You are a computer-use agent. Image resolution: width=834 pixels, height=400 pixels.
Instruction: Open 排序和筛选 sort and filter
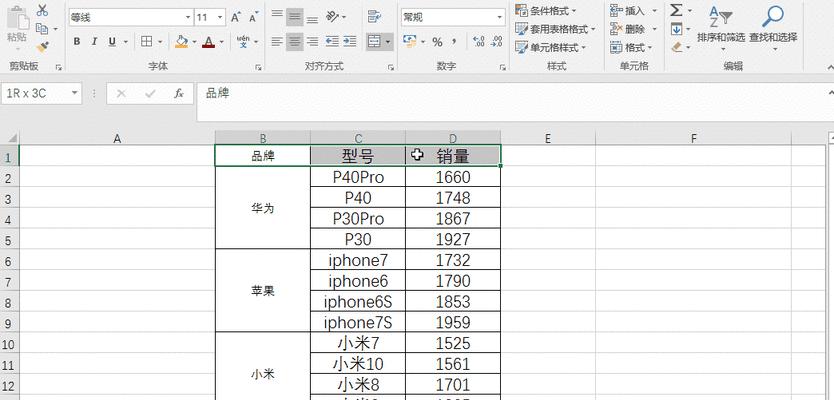click(x=721, y=28)
